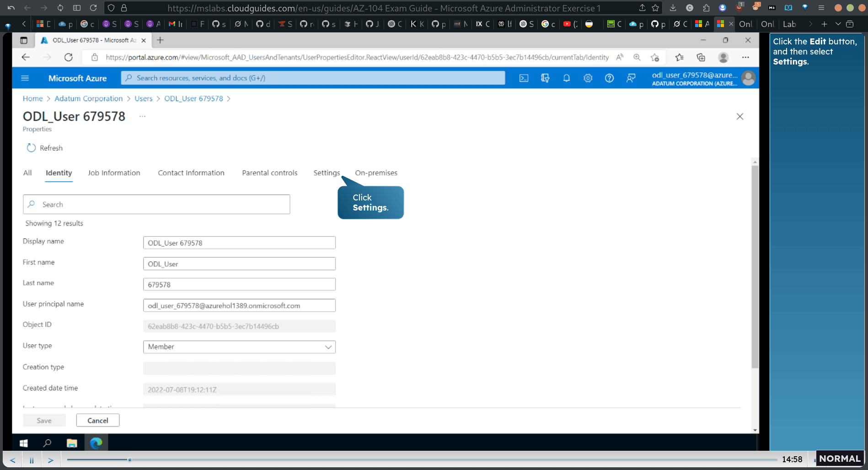Open the Azure help question mark

coord(609,78)
